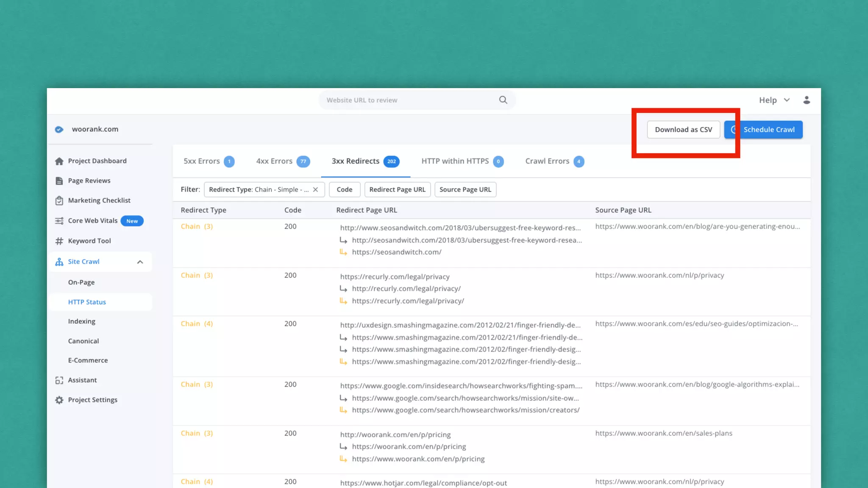Screen dimensions: 868x488
Task: Click the Download as CSV button
Action: (x=683, y=130)
